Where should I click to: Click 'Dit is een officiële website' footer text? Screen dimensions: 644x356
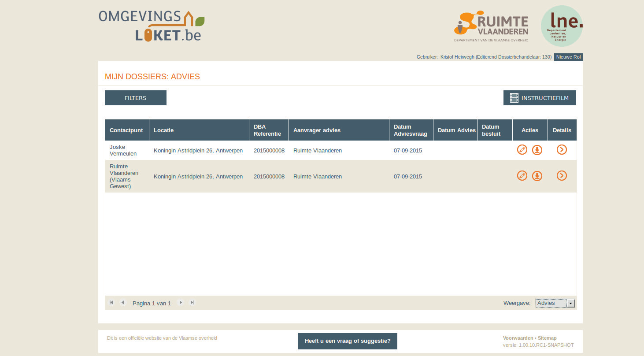pos(162,338)
